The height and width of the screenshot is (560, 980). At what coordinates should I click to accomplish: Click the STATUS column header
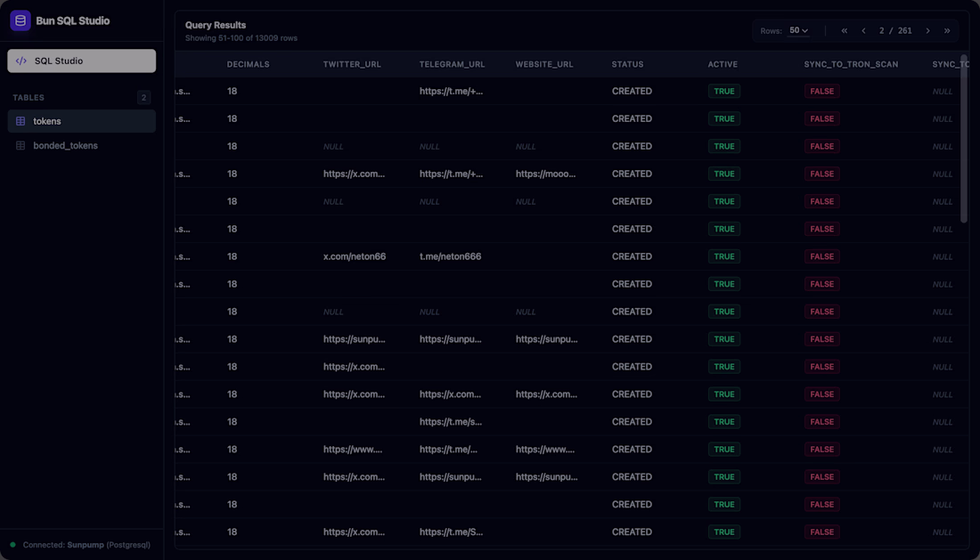pos(627,64)
